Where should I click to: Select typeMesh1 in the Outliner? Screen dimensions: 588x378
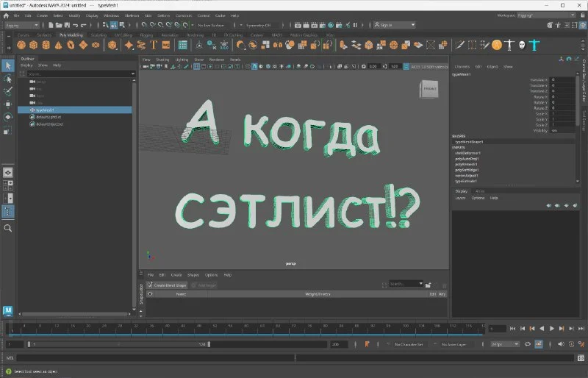tap(46, 110)
